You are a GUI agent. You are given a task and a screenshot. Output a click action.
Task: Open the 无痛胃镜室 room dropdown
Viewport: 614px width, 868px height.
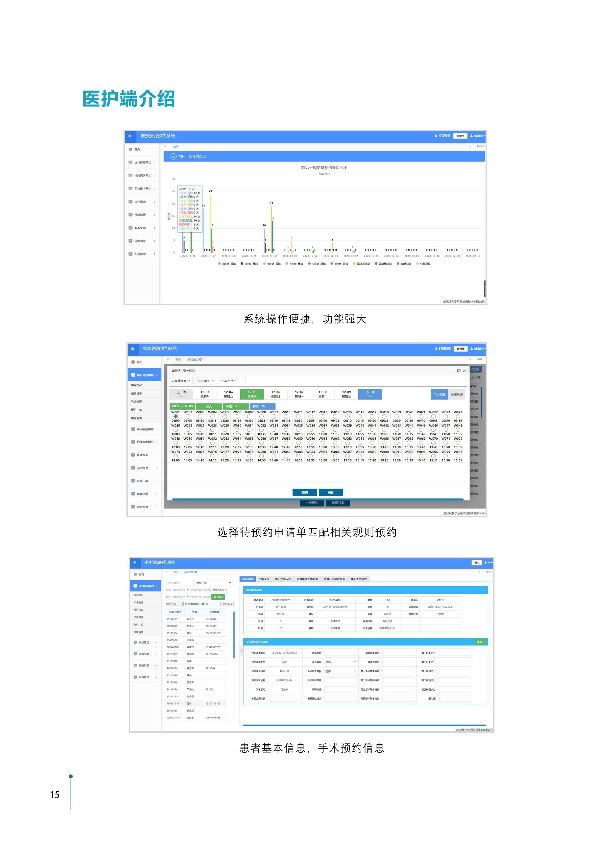(180, 381)
